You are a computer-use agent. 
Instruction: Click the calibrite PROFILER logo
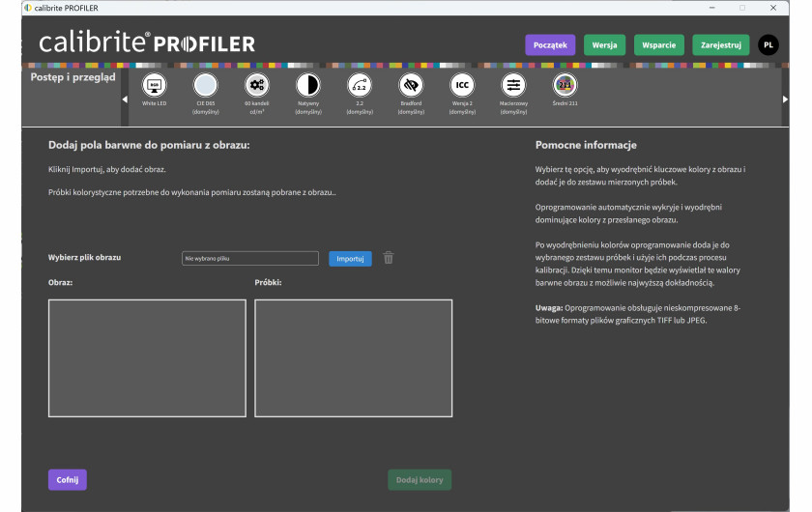pyautogui.click(x=147, y=43)
